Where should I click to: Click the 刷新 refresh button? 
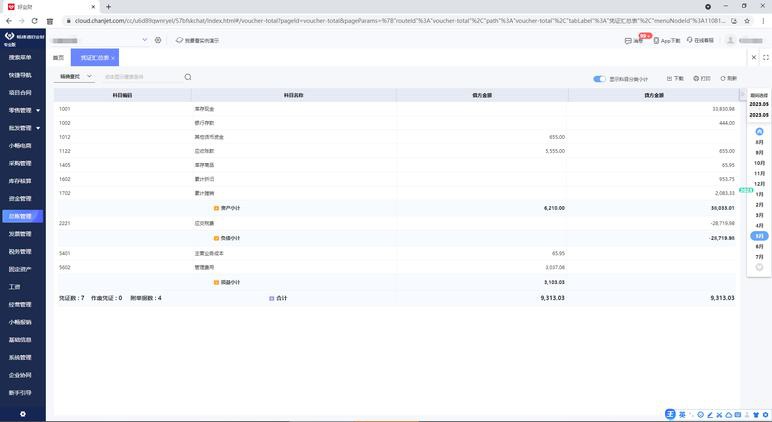(x=729, y=78)
